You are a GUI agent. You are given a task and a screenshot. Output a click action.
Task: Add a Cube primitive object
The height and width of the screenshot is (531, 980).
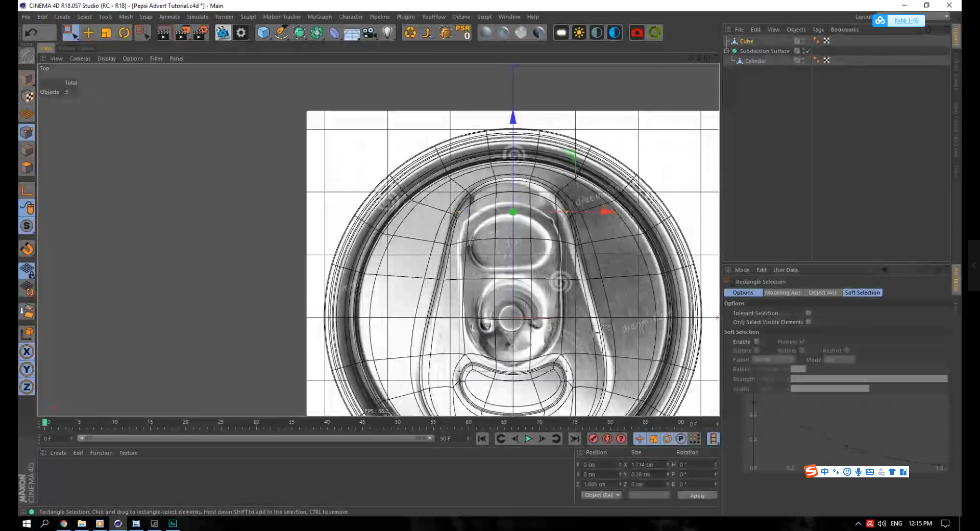point(263,33)
